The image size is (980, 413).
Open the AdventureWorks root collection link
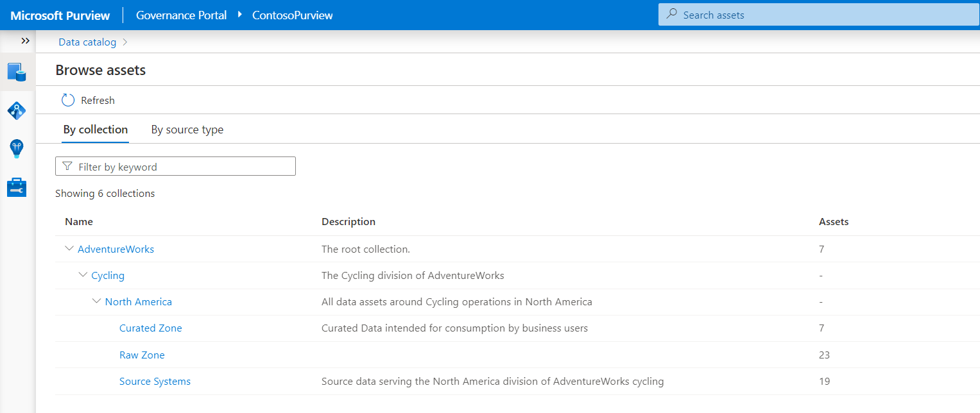coord(116,249)
